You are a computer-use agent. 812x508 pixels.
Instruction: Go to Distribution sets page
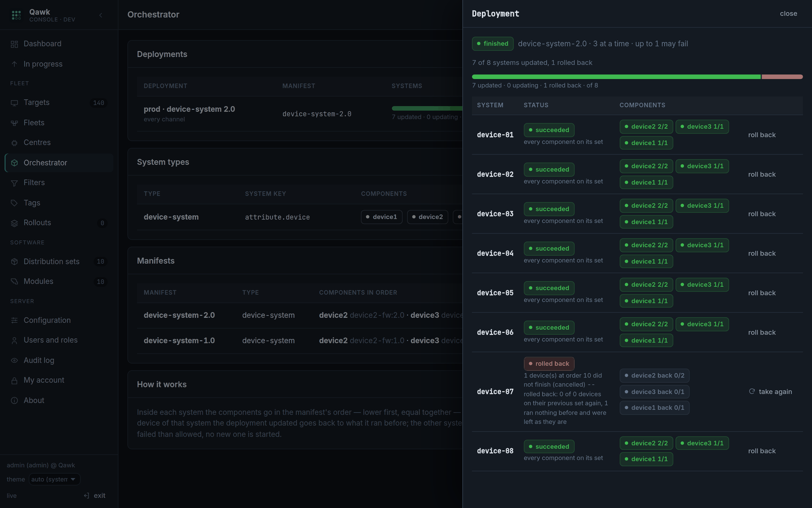coord(59,262)
